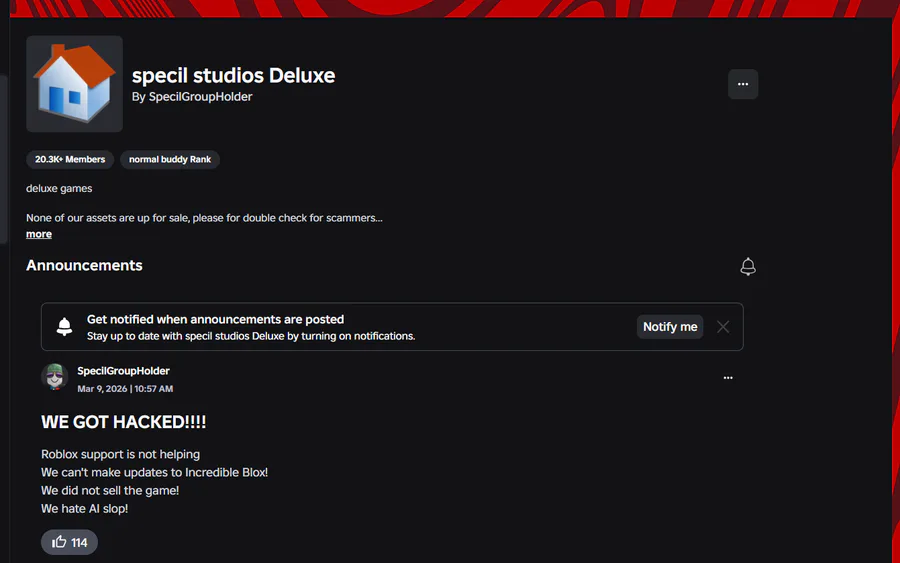
Task: Open the group options three-dot menu
Action: [x=743, y=84]
